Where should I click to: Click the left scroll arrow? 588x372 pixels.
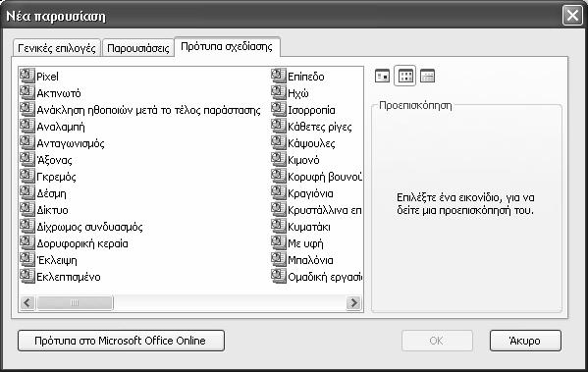pos(27,302)
